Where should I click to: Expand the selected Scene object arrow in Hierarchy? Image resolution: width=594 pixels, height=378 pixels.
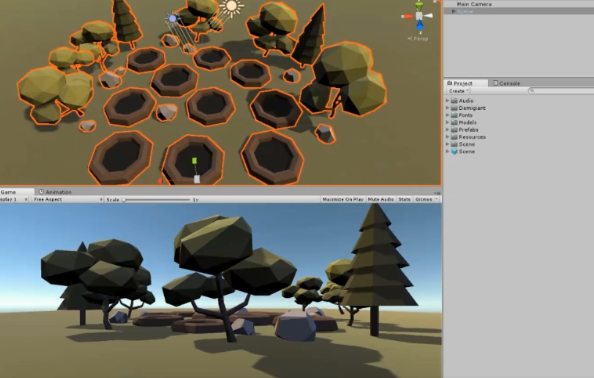pyautogui.click(x=453, y=11)
